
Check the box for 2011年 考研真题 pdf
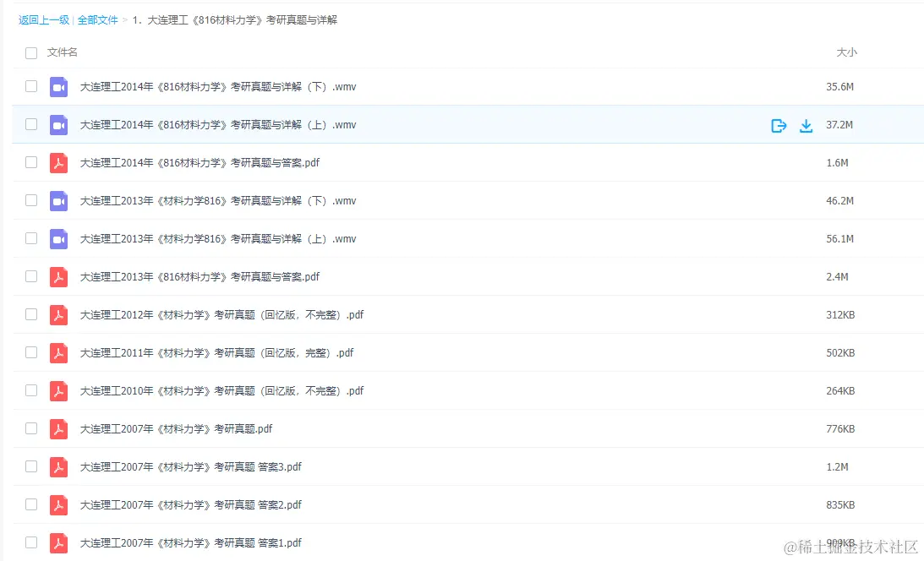(31, 352)
